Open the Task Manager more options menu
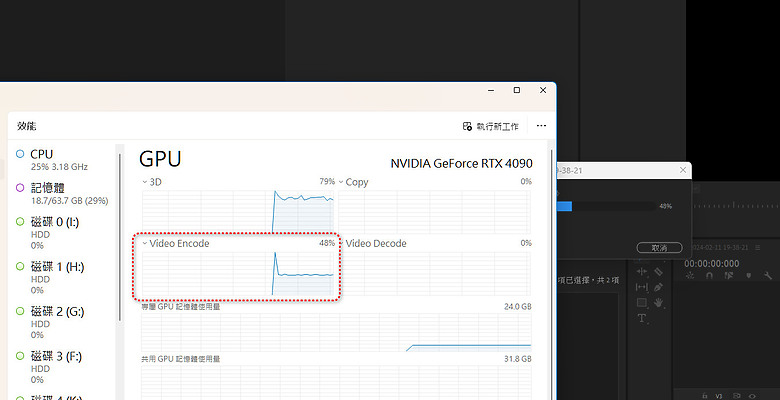Screen dimensions: 780x400 point(541,126)
